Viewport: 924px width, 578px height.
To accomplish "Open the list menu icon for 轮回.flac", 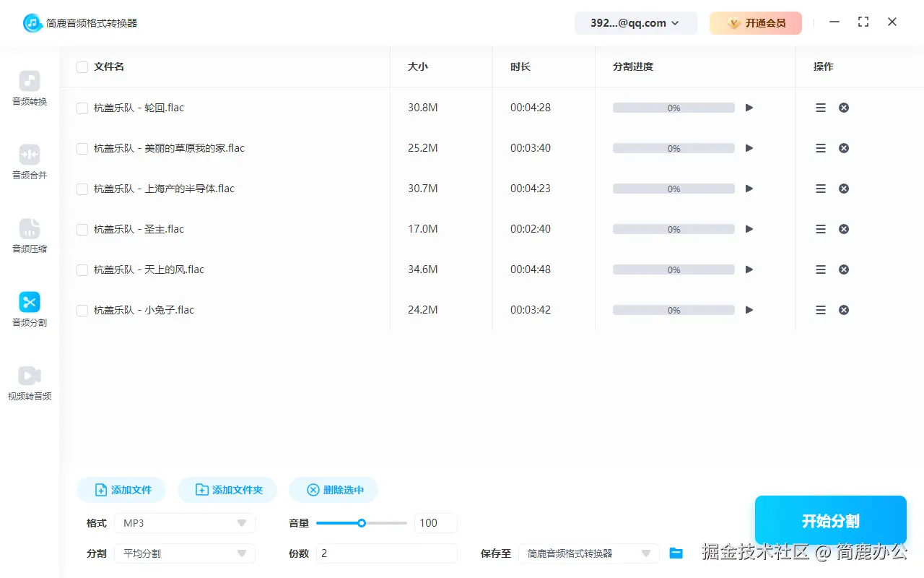I will tap(821, 108).
